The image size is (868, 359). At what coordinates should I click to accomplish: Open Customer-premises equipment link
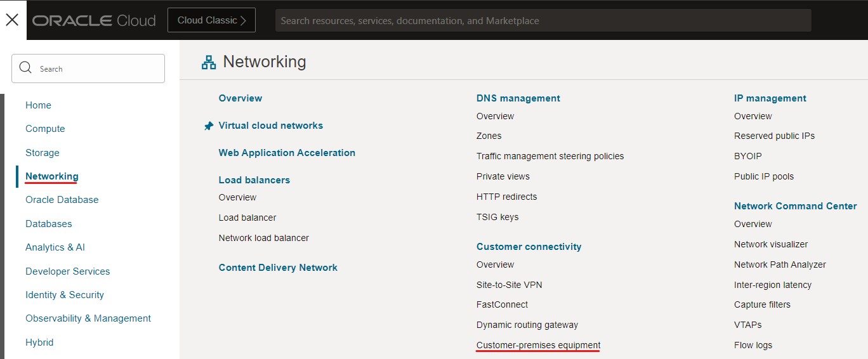pyautogui.click(x=538, y=345)
